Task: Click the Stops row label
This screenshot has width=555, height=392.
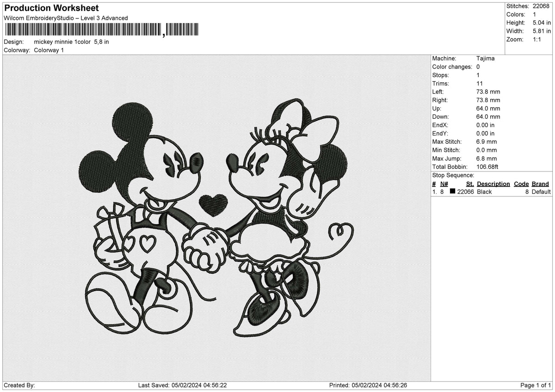Action: coord(441,75)
